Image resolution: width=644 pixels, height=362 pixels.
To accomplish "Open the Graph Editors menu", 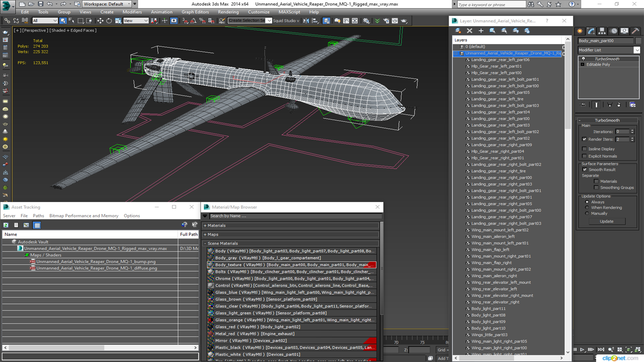I will coord(195,12).
